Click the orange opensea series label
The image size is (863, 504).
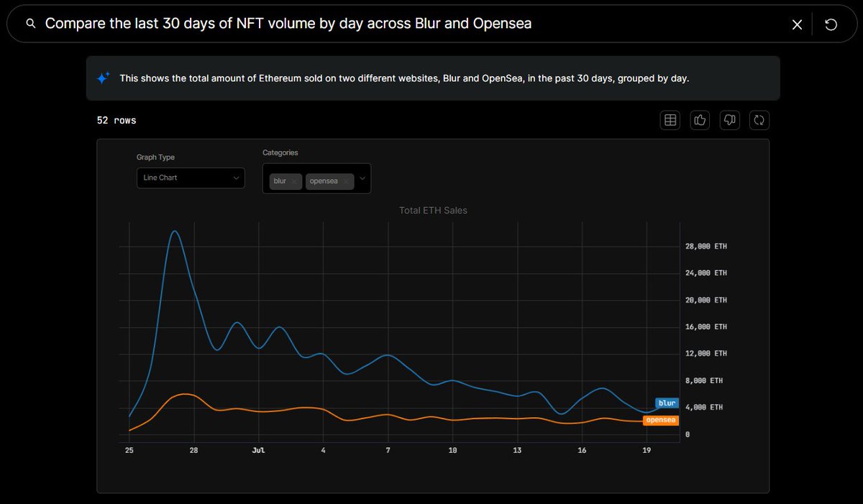[x=661, y=420]
